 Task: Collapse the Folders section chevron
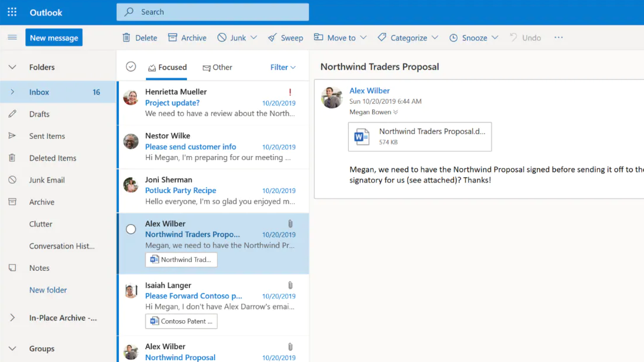click(x=12, y=67)
